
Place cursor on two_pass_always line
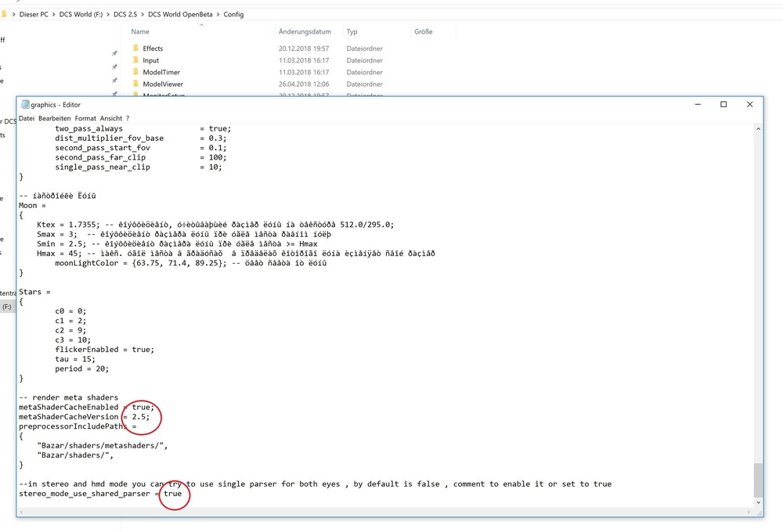click(x=143, y=129)
